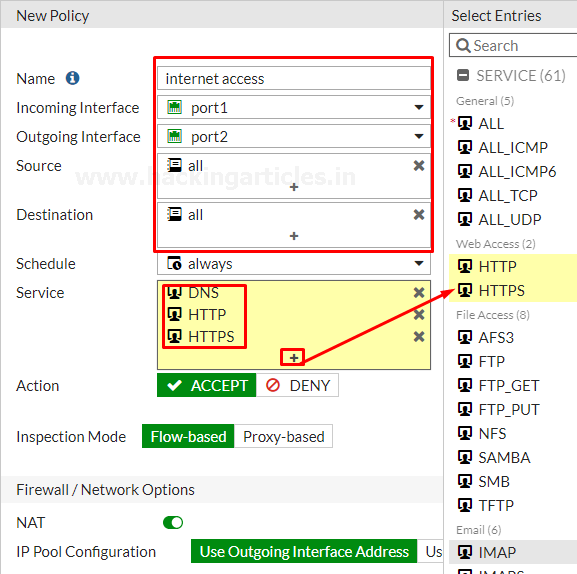Viewport: 577px width, 574px height.
Task: Select ALL_ICMP service entry
Action: (513, 148)
